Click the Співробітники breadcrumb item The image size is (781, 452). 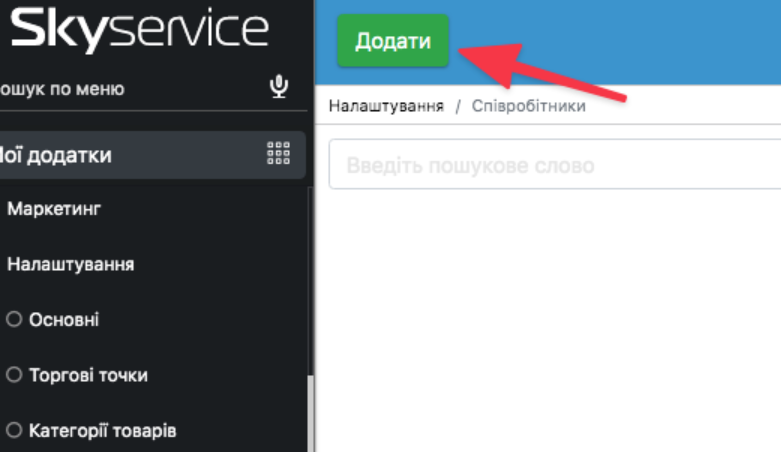528,106
